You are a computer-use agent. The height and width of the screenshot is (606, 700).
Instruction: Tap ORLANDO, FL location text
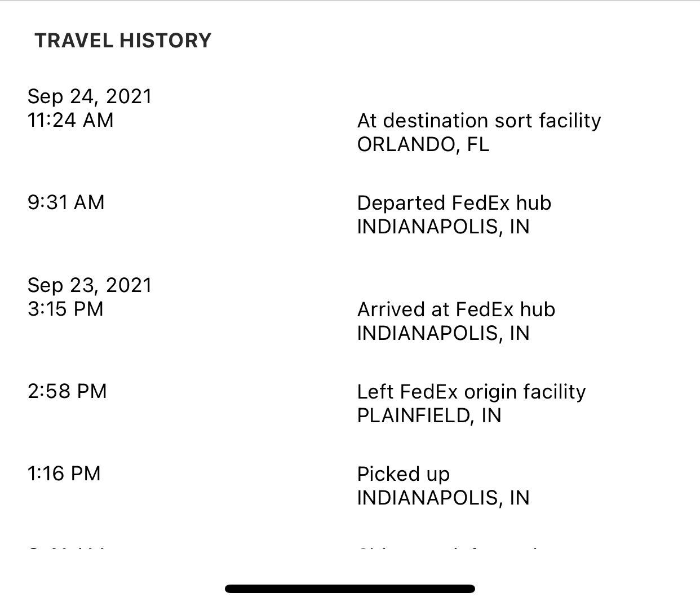coord(423,144)
